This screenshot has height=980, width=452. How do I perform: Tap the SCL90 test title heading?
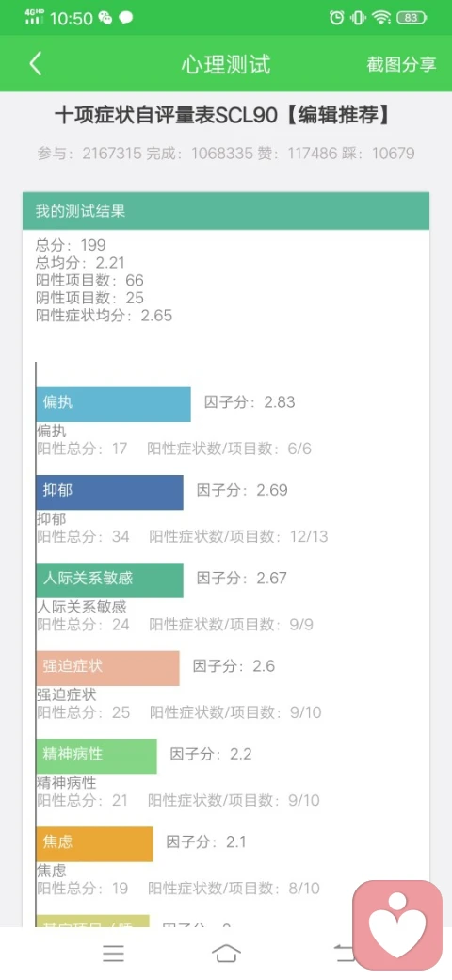click(x=223, y=116)
